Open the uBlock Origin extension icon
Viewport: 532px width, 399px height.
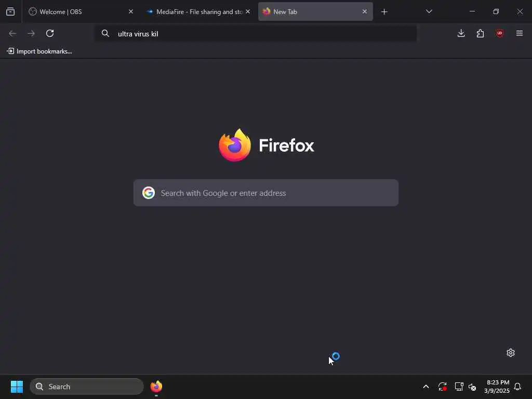click(499, 33)
